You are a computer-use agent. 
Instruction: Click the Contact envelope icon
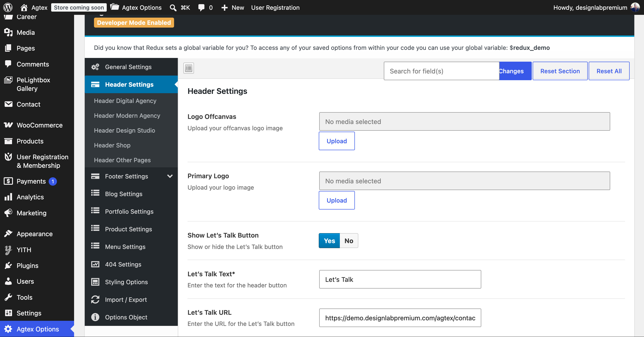(x=8, y=104)
